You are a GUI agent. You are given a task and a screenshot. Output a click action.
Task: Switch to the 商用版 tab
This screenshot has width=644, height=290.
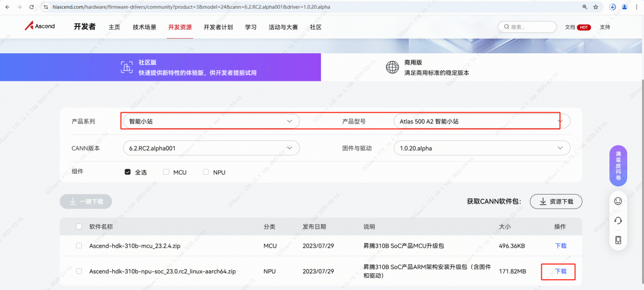tap(482, 67)
